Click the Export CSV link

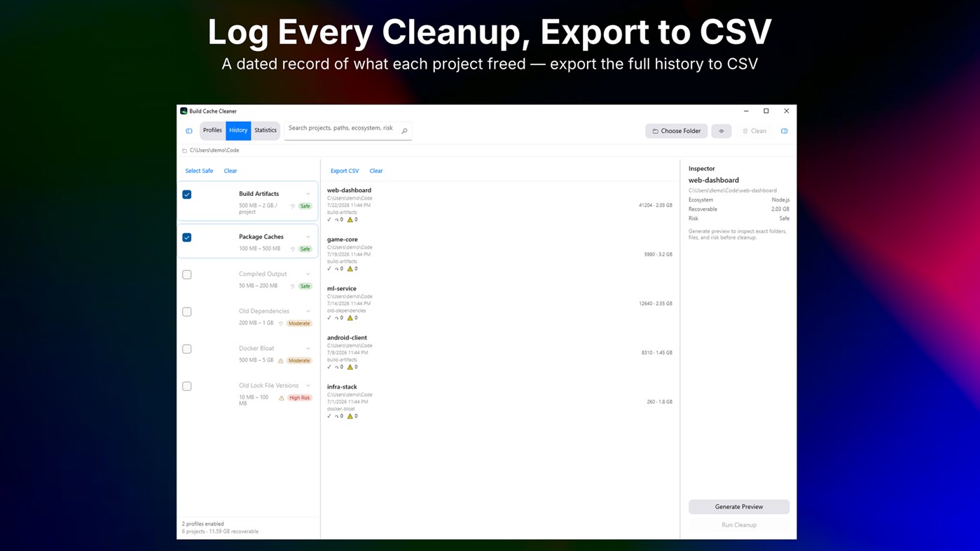[345, 171]
